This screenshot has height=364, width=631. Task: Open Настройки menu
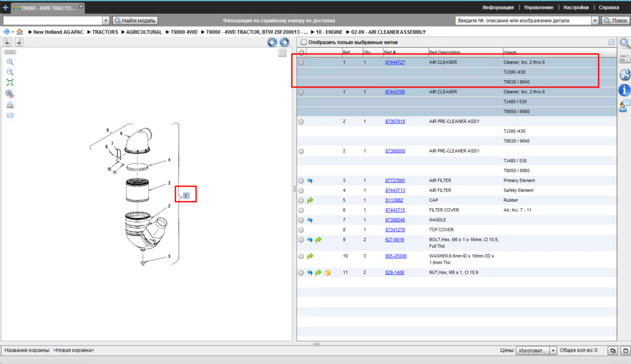576,7
